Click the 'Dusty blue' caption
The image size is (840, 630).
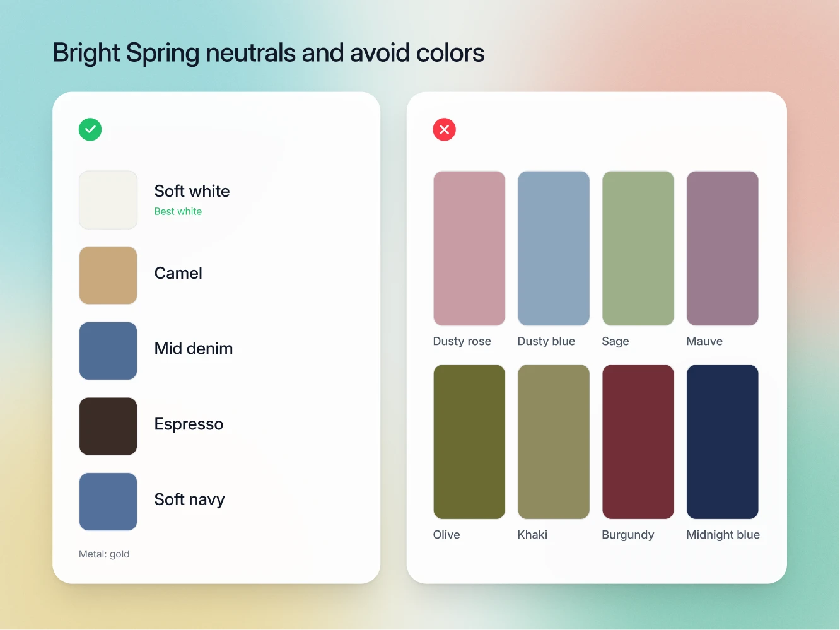[x=547, y=341]
